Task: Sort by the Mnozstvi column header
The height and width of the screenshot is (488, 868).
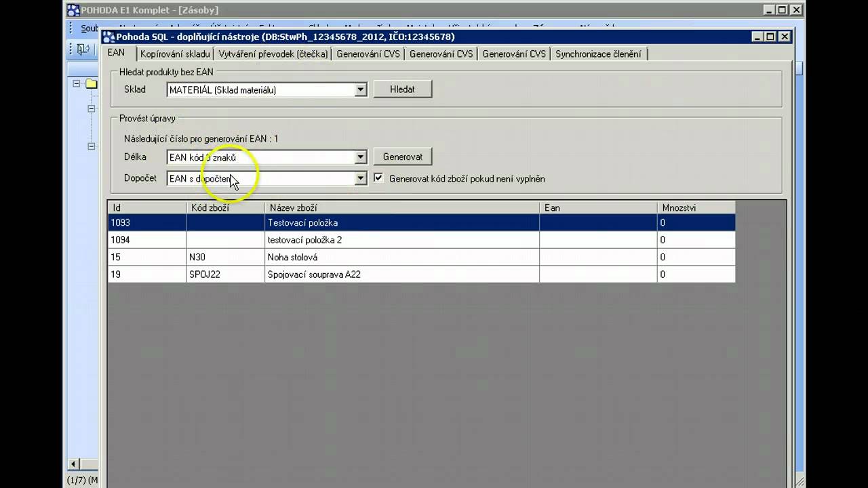Action: click(x=696, y=208)
